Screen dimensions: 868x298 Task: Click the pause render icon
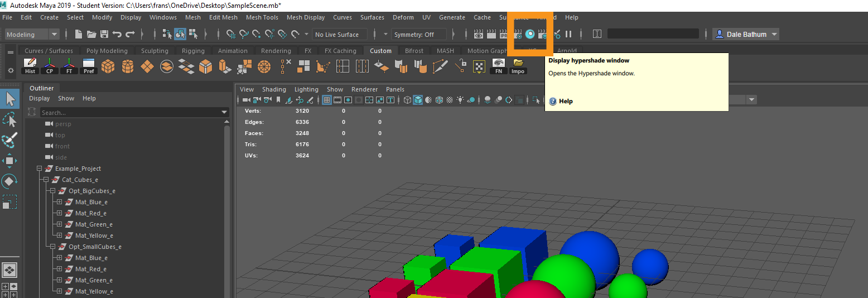pyautogui.click(x=568, y=34)
